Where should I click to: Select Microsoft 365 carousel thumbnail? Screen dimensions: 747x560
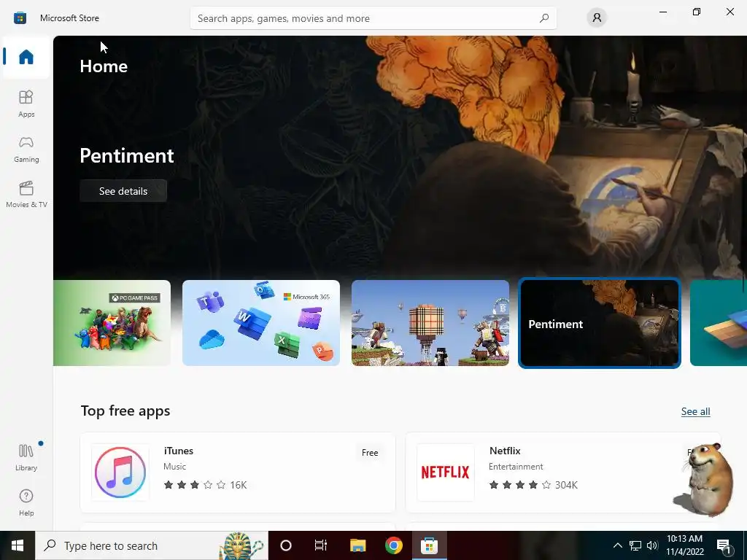(261, 323)
